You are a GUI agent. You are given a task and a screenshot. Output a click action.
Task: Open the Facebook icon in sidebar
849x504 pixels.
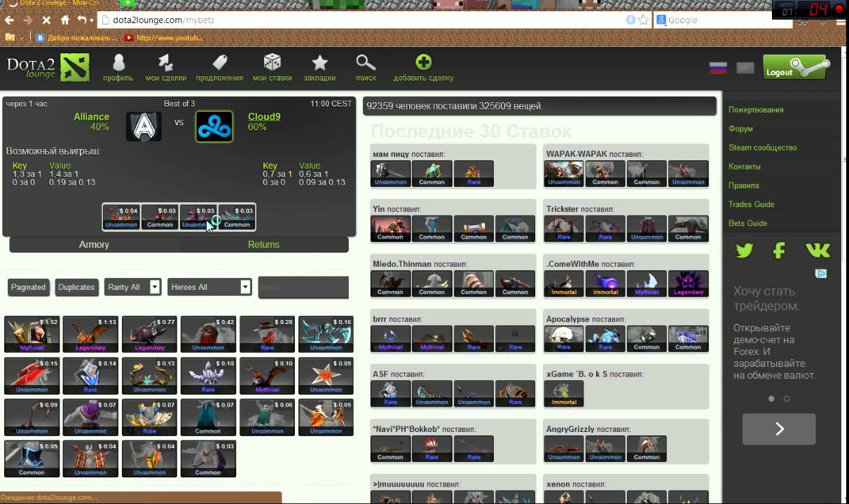[779, 250]
